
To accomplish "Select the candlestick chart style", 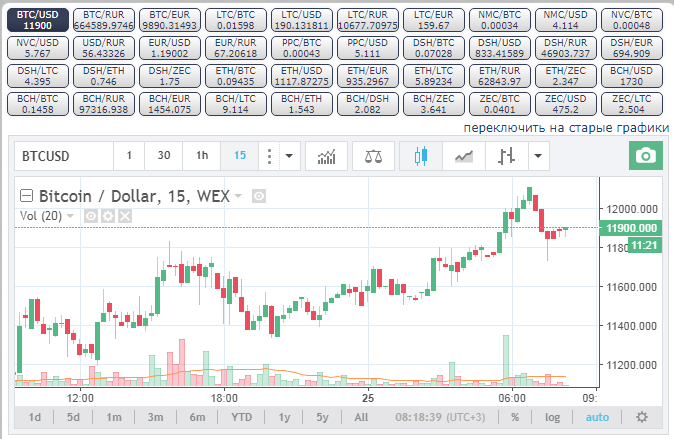I will coord(421,156).
